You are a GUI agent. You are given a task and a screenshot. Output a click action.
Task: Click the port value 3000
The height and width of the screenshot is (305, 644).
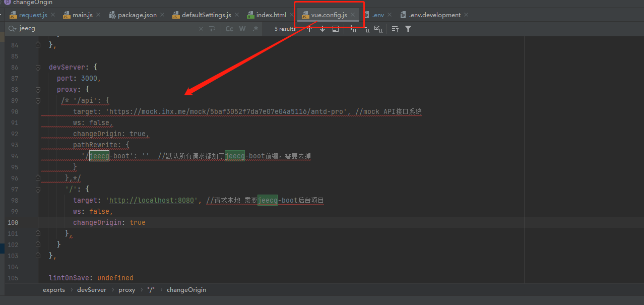point(89,78)
